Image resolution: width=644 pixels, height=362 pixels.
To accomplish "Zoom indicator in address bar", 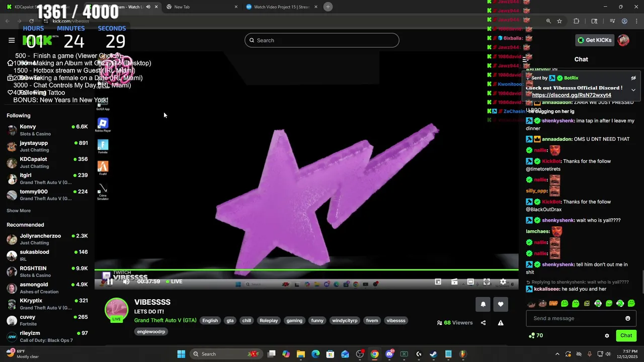I will pyautogui.click(x=548, y=21).
